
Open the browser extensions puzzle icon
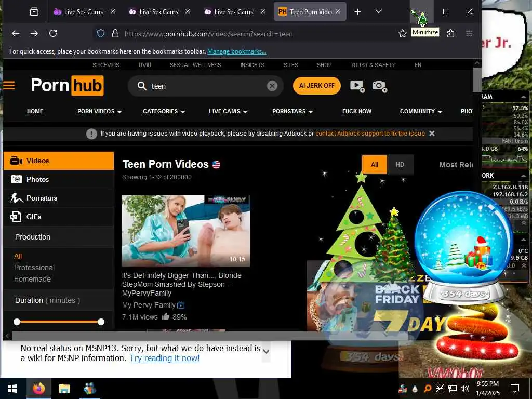[x=450, y=33]
